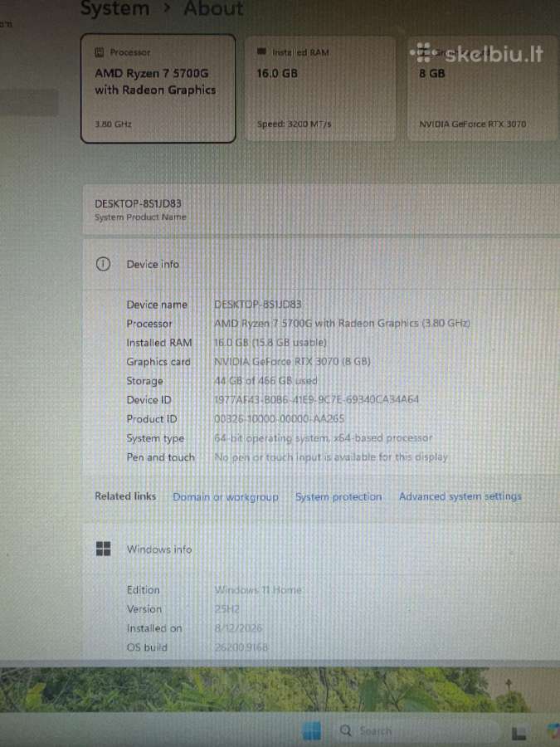Click Speed: 3200 MT/s text
Viewport: 560px width, 747px height.
294,124
